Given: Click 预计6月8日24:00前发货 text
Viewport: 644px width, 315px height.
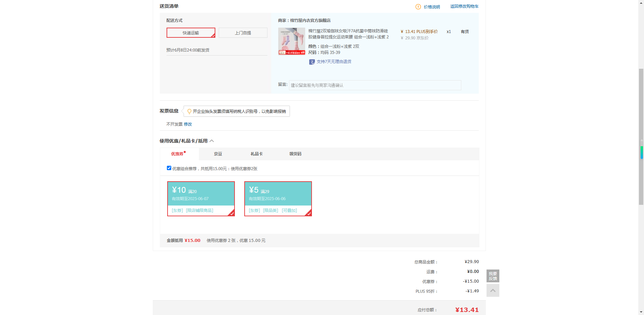Looking at the screenshot, I should [x=188, y=50].
